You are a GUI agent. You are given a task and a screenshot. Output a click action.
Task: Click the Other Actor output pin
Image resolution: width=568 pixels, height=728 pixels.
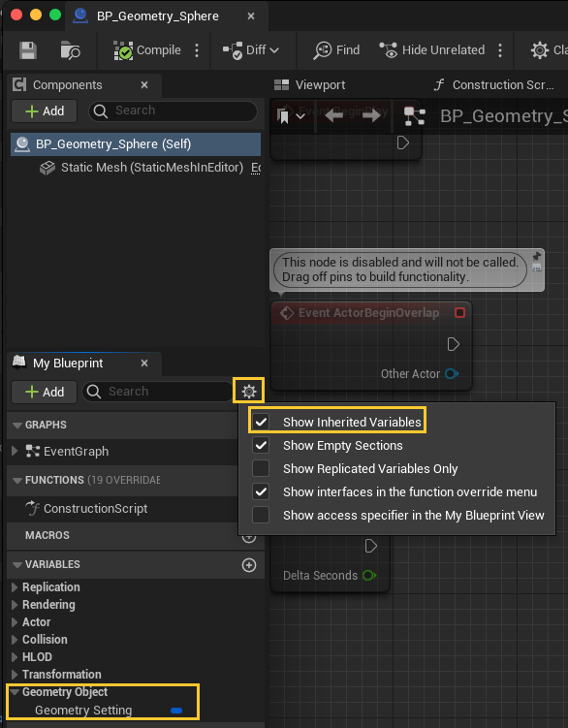pyautogui.click(x=452, y=374)
